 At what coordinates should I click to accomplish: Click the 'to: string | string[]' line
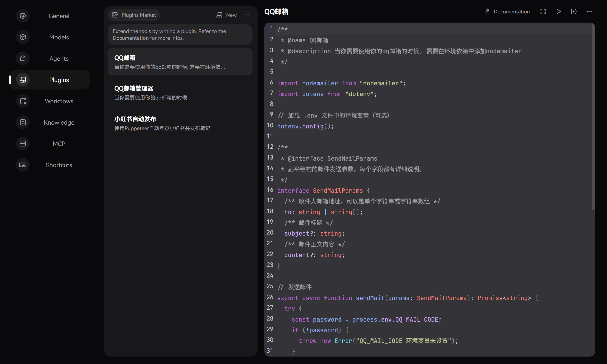point(323,212)
